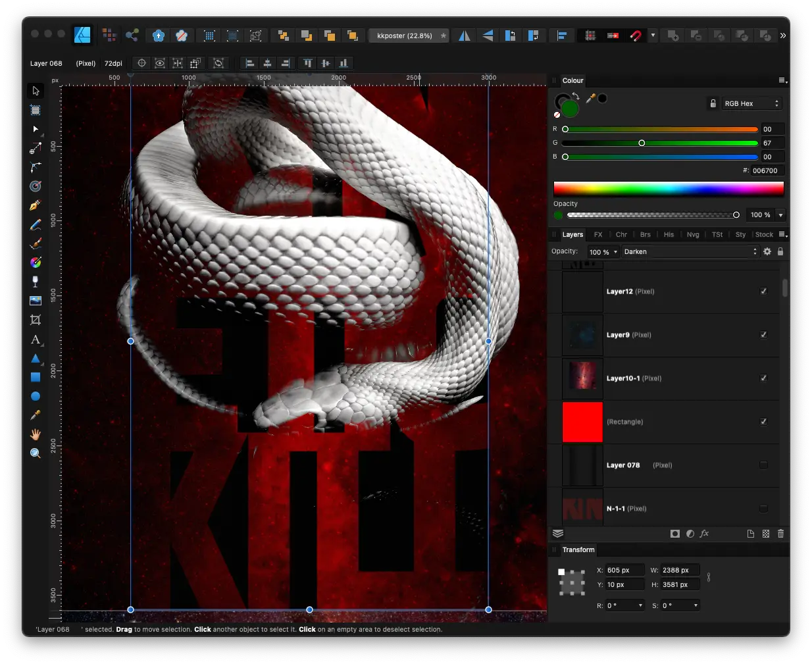812x664 pixels.
Task: Click the colour spectrum gradient bar
Action: 668,188
